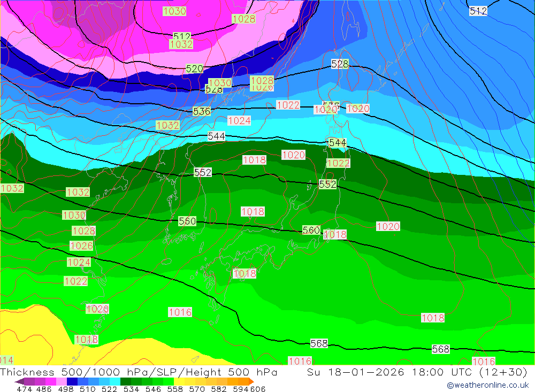The height and width of the screenshot is (392, 535).
Task: Click the 570 legend value
Action: coord(196,389)
